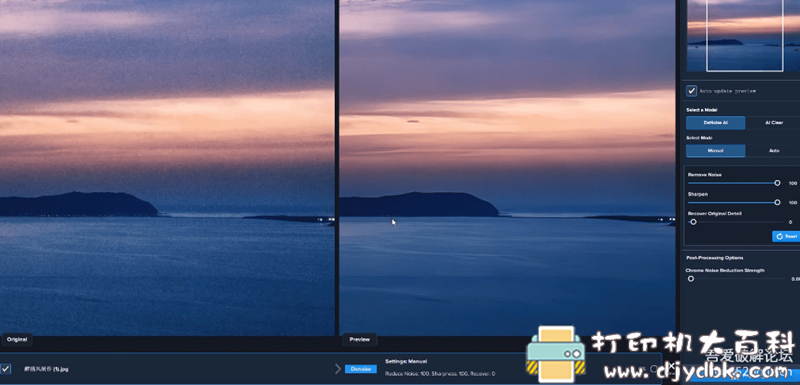
Task: Click the Reset button
Action: (786, 237)
